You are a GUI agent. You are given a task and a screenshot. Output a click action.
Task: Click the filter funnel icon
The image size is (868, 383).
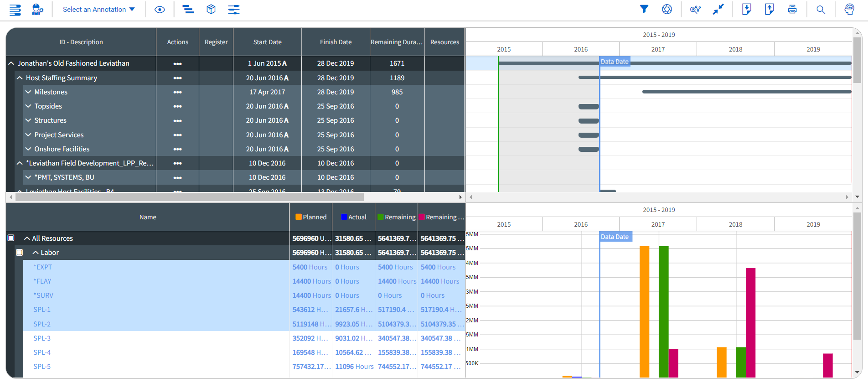point(644,9)
